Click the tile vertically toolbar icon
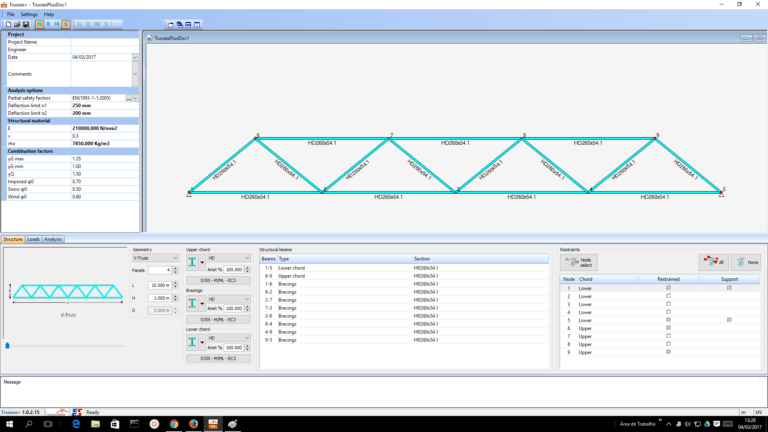Image resolution: width=768 pixels, height=432 pixels. click(x=197, y=24)
